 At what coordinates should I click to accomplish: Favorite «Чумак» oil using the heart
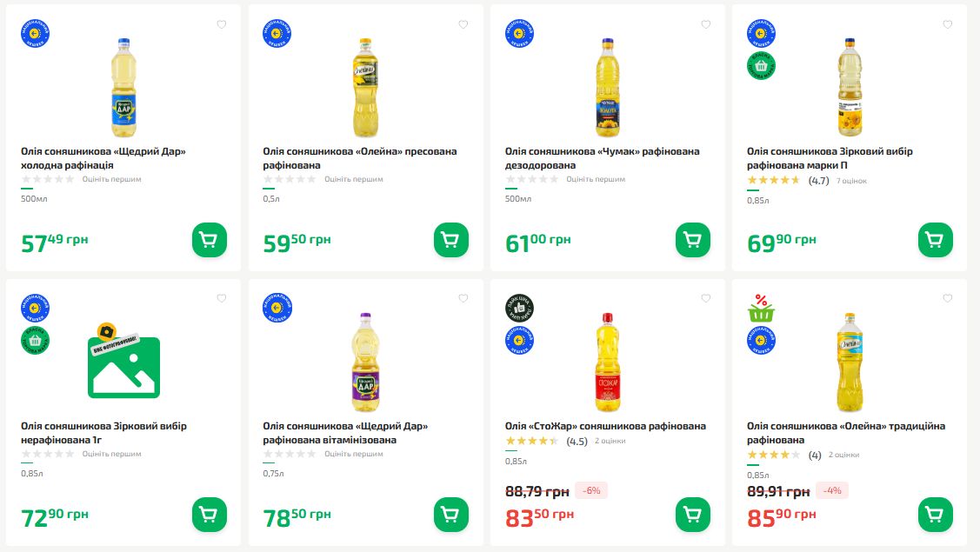[x=705, y=25]
